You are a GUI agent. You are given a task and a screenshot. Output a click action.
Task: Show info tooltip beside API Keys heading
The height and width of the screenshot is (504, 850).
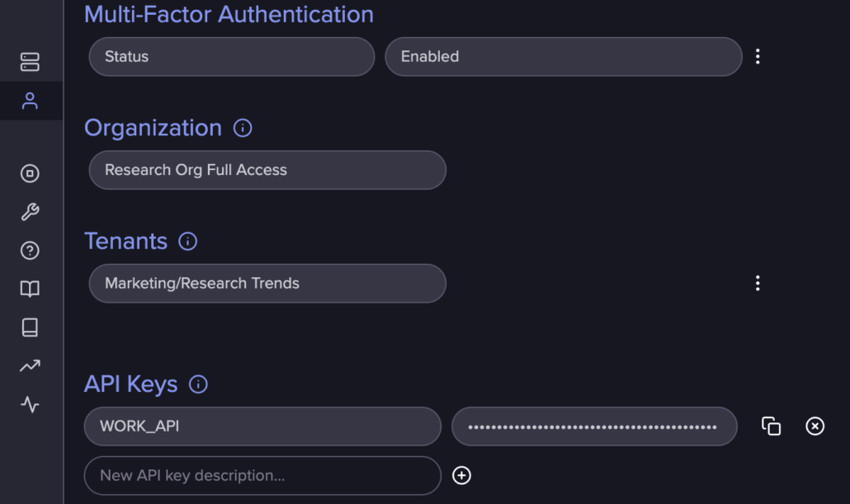pyautogui.click(x=198, y=384)
